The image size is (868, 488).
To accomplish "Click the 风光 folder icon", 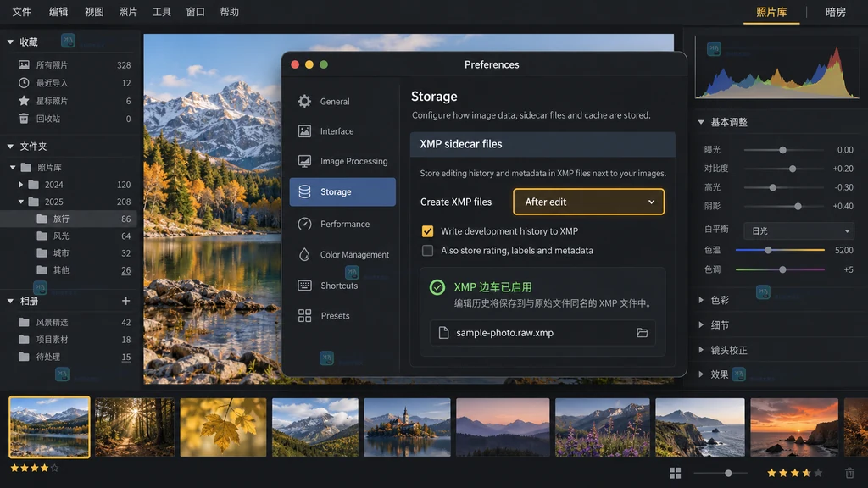I will point(42,236).
